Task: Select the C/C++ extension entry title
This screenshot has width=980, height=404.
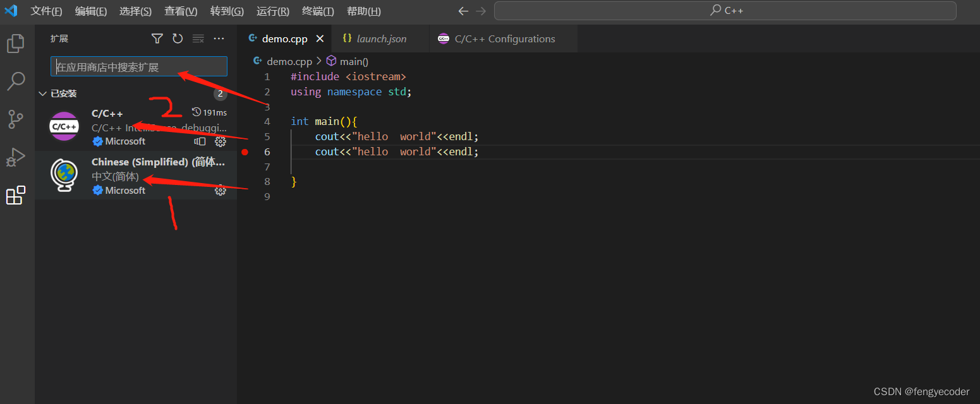Action: coord(107,113)
